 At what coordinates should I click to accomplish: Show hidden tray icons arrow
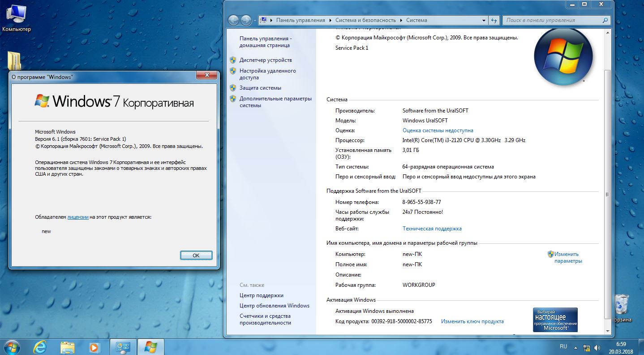[x=575, y=347]
